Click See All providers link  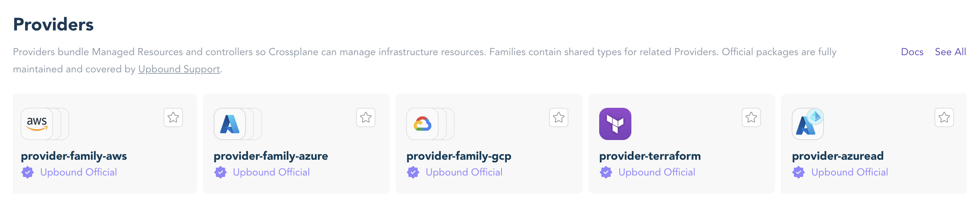[950, 52]
